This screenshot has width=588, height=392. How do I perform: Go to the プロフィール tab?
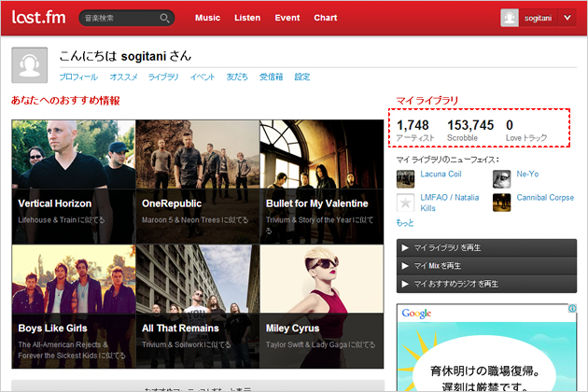[78, 77]
